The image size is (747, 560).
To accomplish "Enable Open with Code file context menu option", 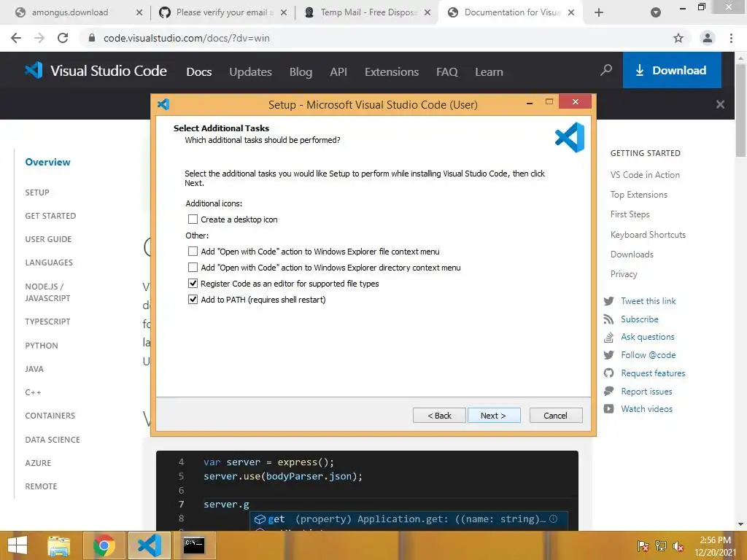I will point(193,251).
